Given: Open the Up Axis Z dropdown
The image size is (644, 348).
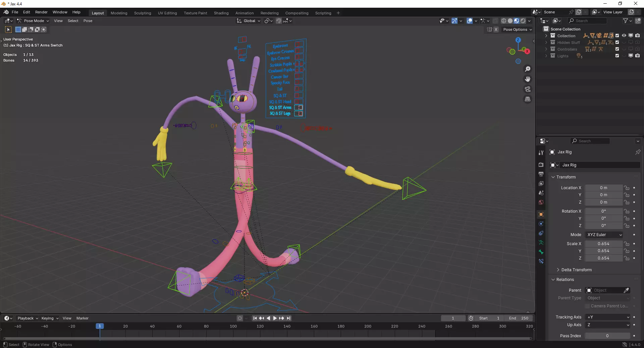Looking at the screenshot, I should click(x=608, y=325).
